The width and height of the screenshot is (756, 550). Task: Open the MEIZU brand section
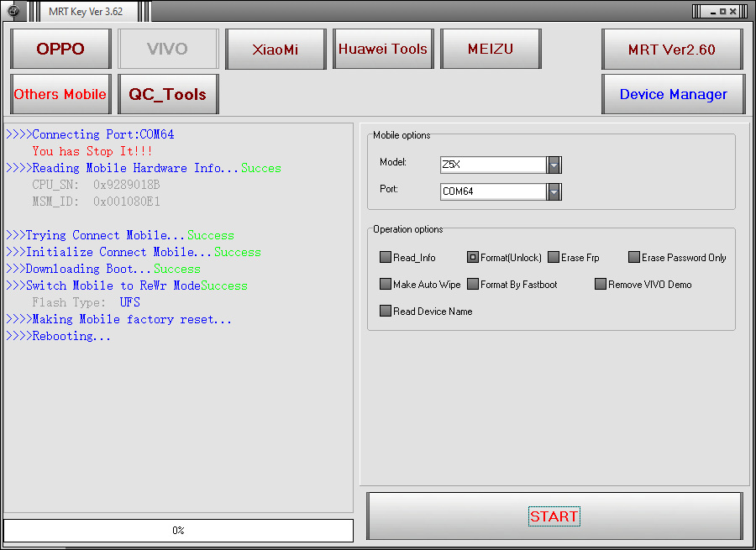click(x=491, y=49)
